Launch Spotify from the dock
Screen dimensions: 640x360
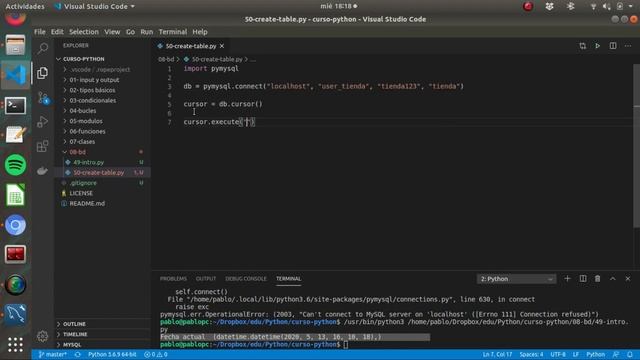[16, 165]
